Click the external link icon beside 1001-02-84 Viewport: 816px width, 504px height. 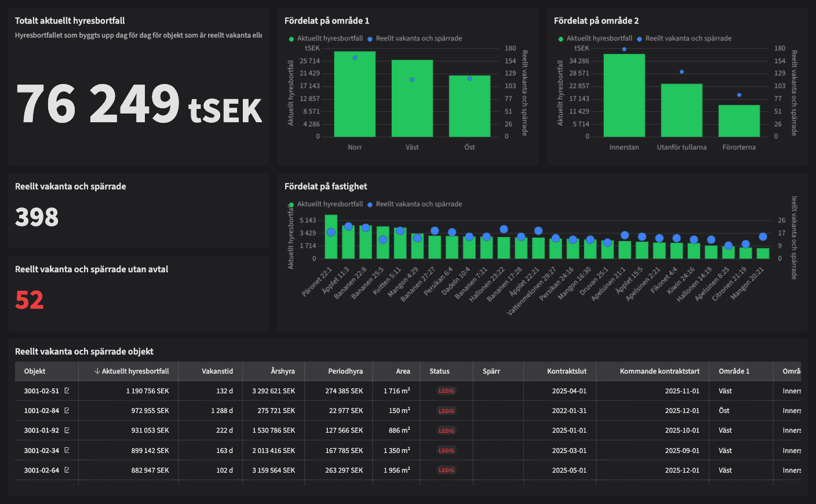[x=67, y=410]
